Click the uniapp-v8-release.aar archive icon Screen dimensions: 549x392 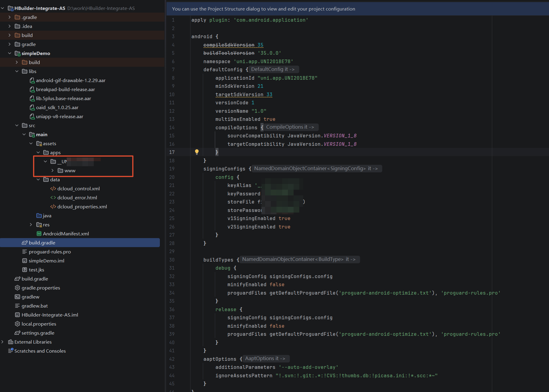click(x=32, y=116)
